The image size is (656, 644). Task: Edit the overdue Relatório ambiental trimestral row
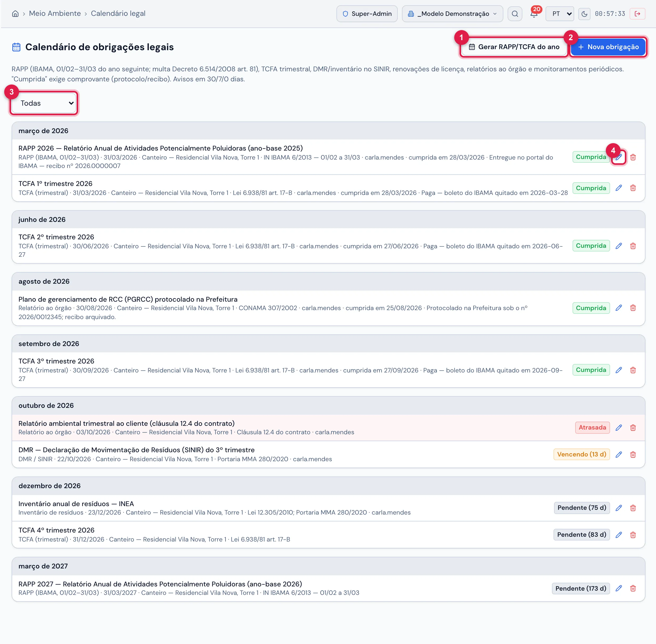click(x=618, y=428)
